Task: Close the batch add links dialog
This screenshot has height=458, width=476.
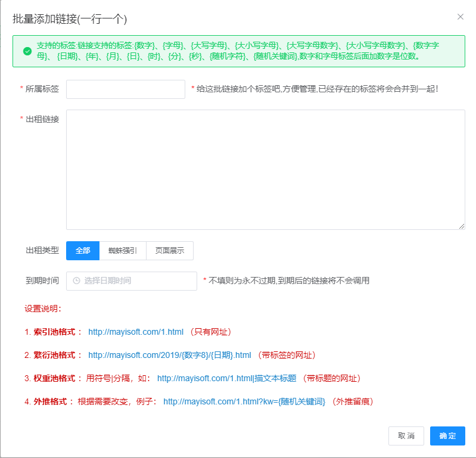Action: [460, 17]
